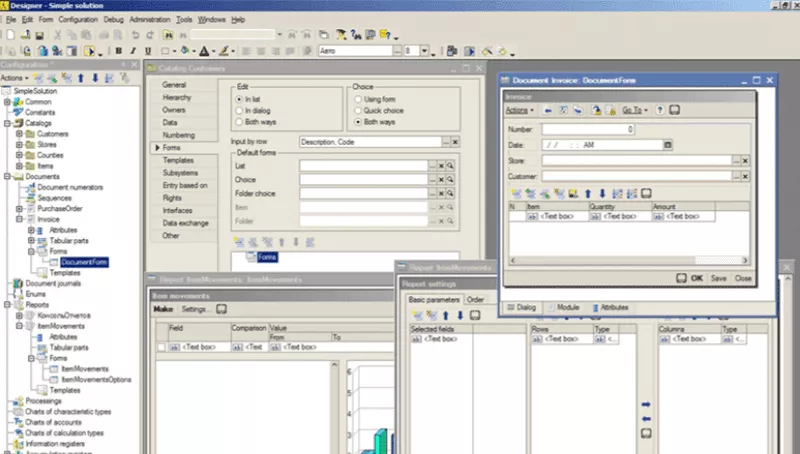Open the Go To dropdown in Invoice form
The height and width of the screenshot is (454, 800).
coord(635,110)
